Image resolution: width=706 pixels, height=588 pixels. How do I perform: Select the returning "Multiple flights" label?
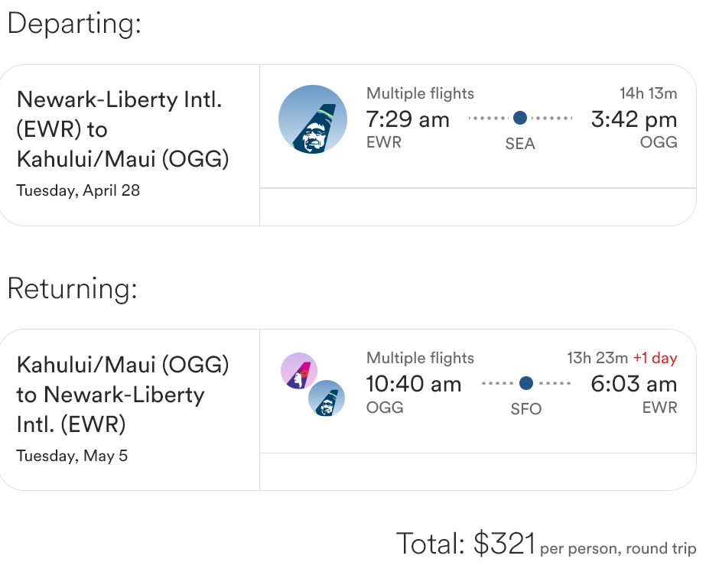[x=420, y=358]
